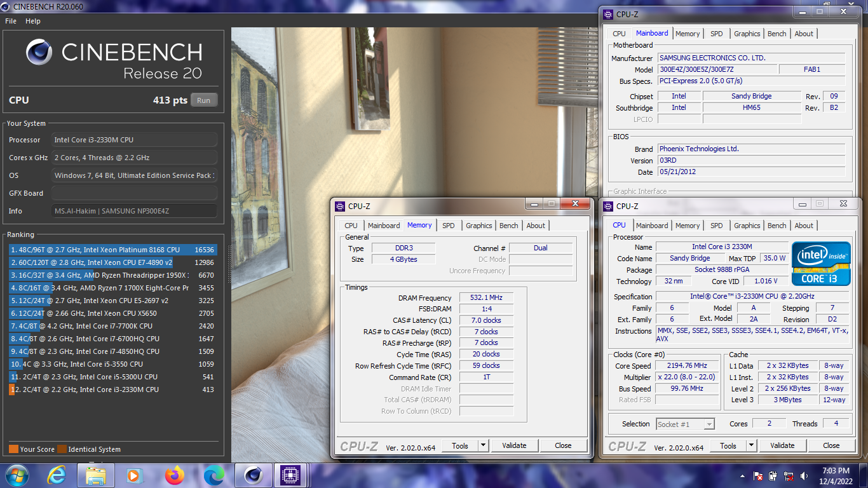
Task: Click the OS field showing Windows 7
Action: [x=134, y=175]
